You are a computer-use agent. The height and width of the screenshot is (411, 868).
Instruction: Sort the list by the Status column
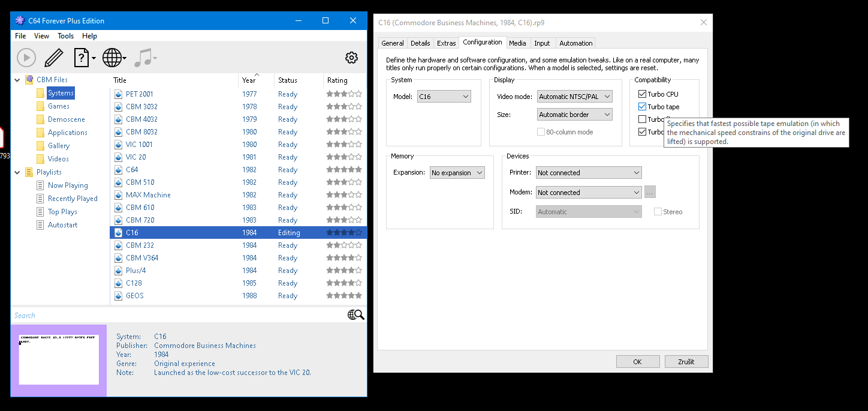[x=299, y=80]
